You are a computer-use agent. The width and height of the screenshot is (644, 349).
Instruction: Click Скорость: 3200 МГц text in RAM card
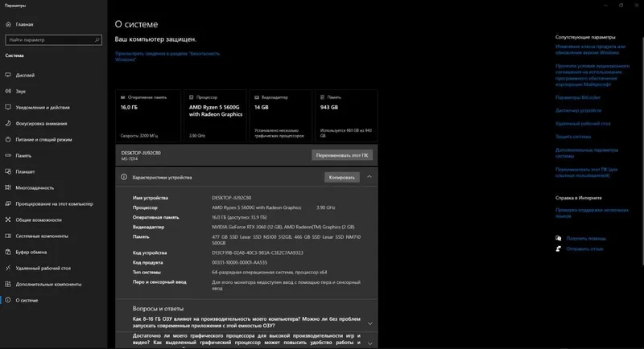point(138,136)
